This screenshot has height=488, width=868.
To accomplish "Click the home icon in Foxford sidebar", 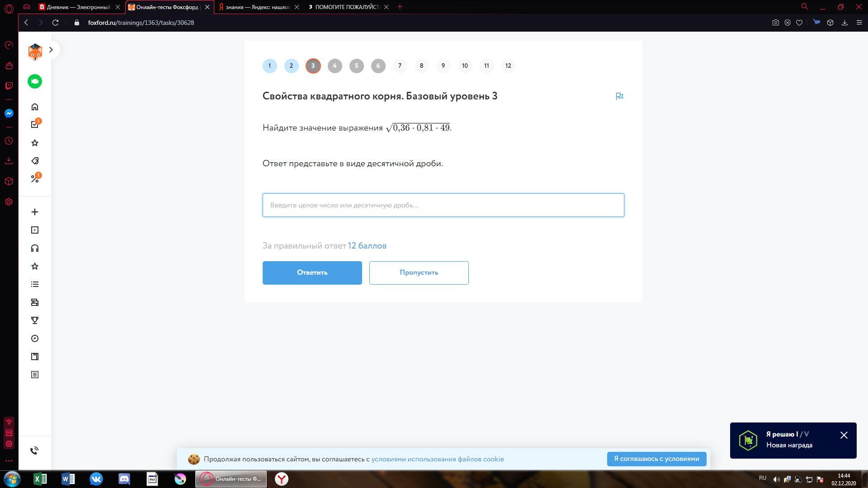I will [35, 107].
